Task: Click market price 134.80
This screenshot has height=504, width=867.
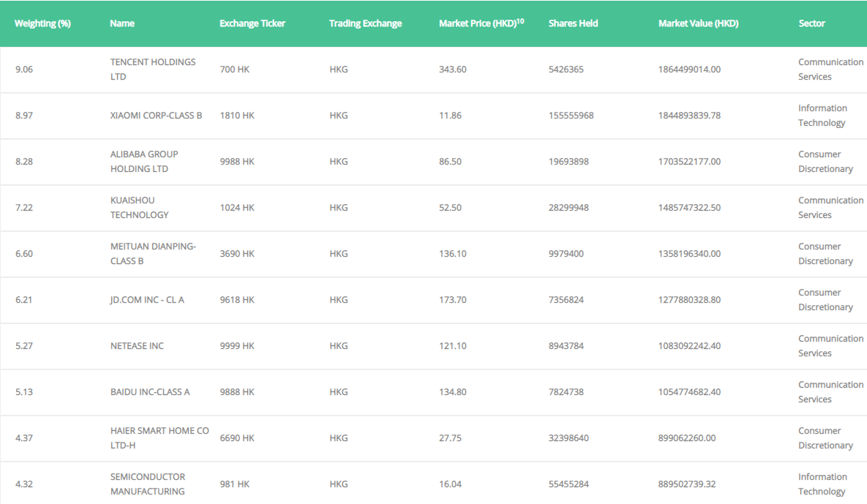Action: pos(453,392)
